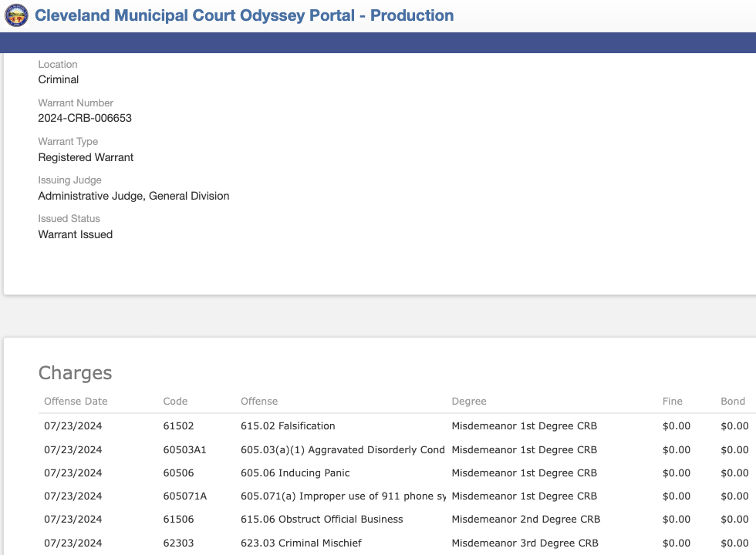The height and width of the screenshot is (555, 756).
Task: Select the 615.06 Obstruct Official Business offense
Action: click(322, 520)
